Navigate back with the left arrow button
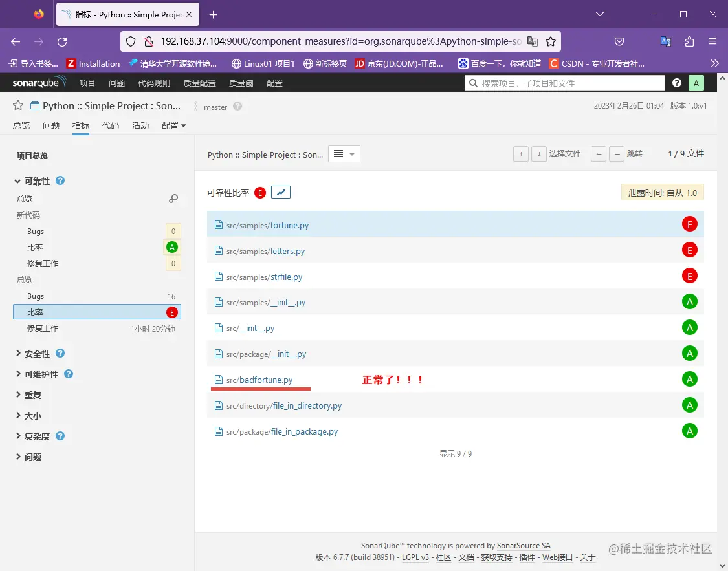Image resolution: width=728 pixels, height=571 pixels. pyautogui.click(x=599, y=154)
